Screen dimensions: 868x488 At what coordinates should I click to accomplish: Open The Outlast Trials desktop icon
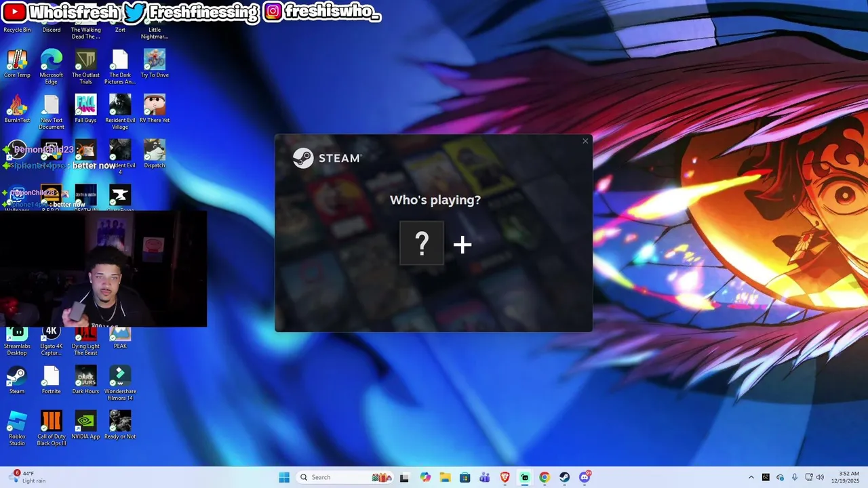tap(85, 66)
